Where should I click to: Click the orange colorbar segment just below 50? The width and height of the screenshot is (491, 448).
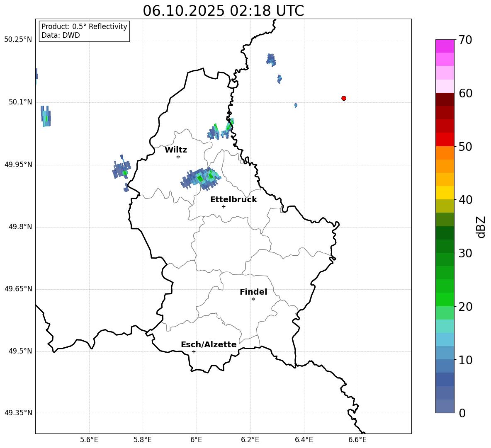pos(445,153)
